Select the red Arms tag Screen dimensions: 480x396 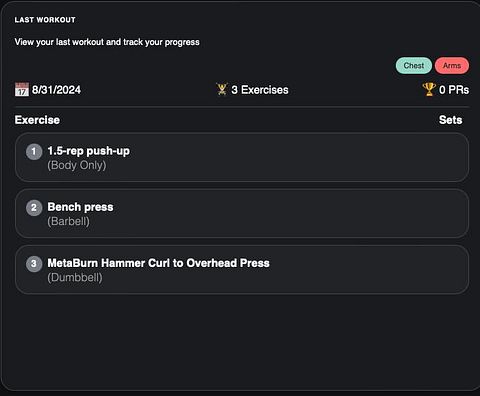coord(452,66)
